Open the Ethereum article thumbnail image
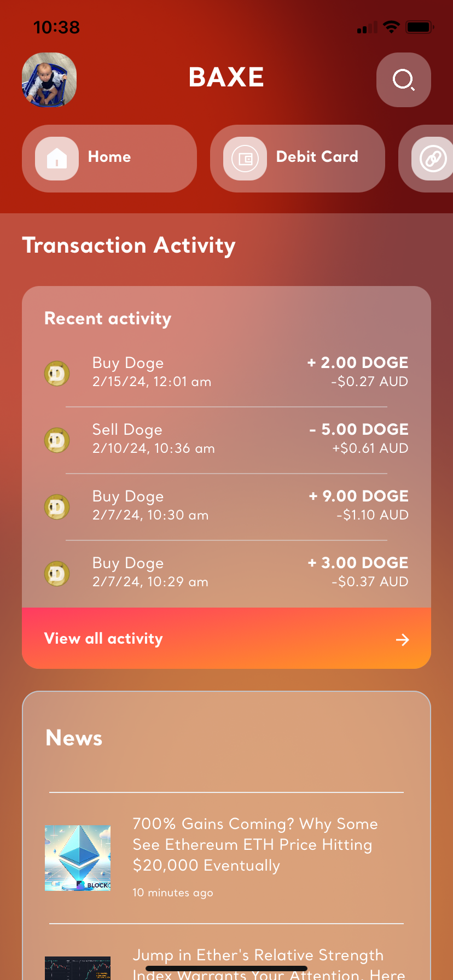The image size is (453, 980). tap(78, 858)
